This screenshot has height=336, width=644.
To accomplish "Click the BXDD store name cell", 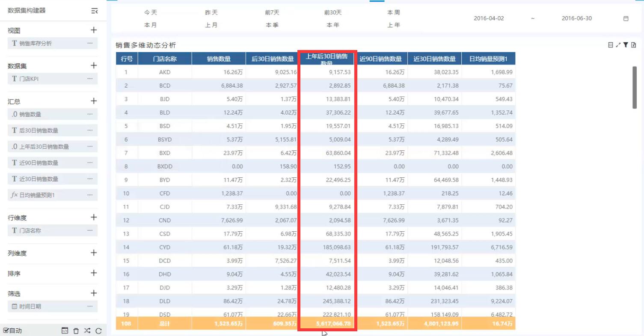I will click(x=165, y=166).
